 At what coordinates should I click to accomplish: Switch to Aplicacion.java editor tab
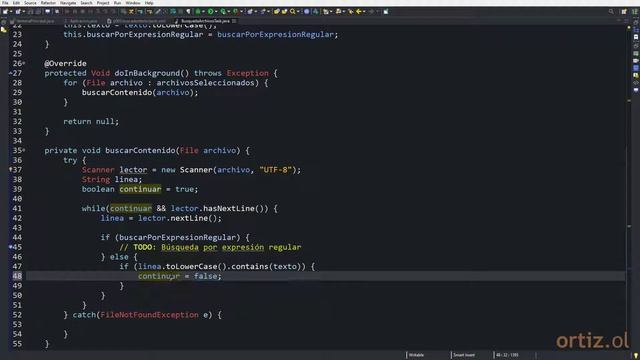(x=81, y=21)
